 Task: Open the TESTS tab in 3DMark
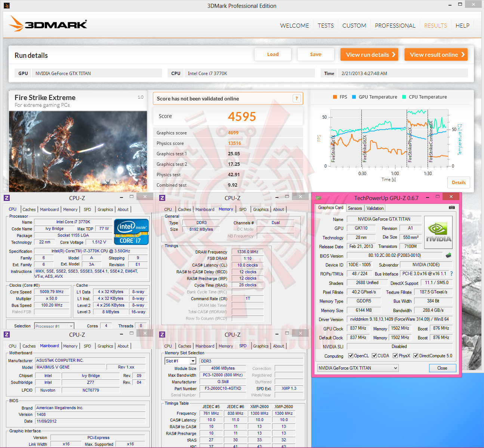tap(326, 26)
